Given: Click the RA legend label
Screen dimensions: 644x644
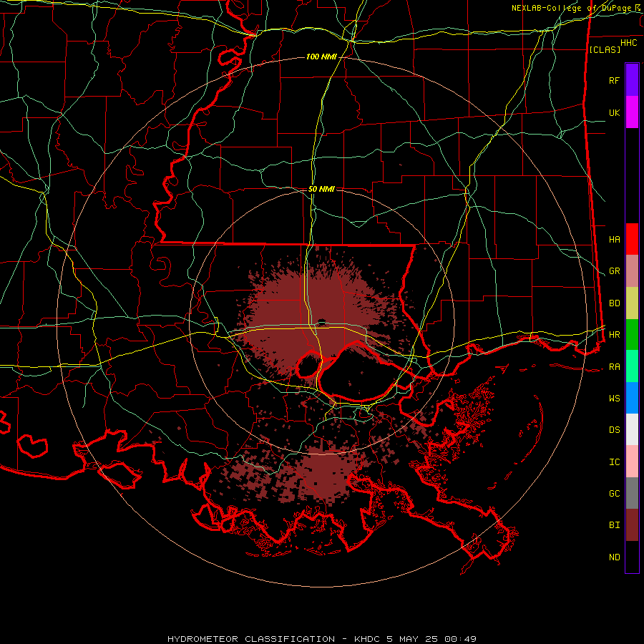Looking at the screenshot, I should click(614, 366).
